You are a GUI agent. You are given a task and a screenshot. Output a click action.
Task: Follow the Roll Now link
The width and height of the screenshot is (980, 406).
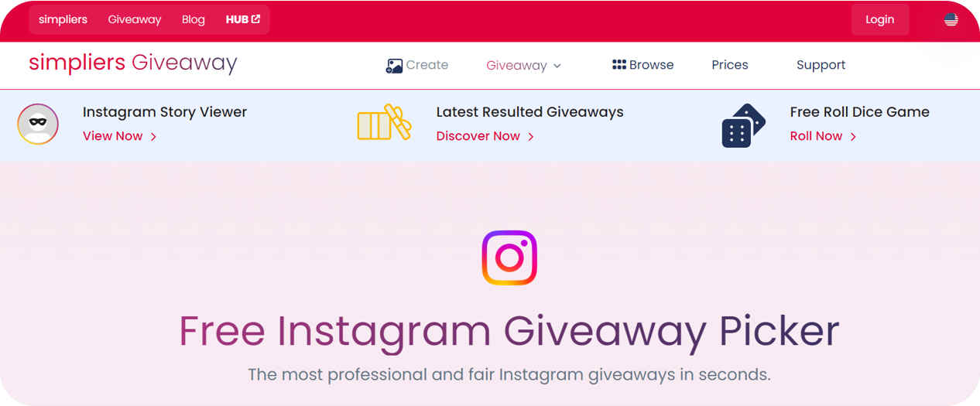[823, 136]
